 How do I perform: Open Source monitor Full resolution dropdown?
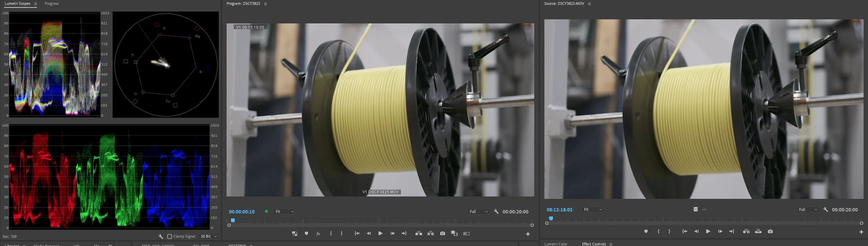point(808,210)
